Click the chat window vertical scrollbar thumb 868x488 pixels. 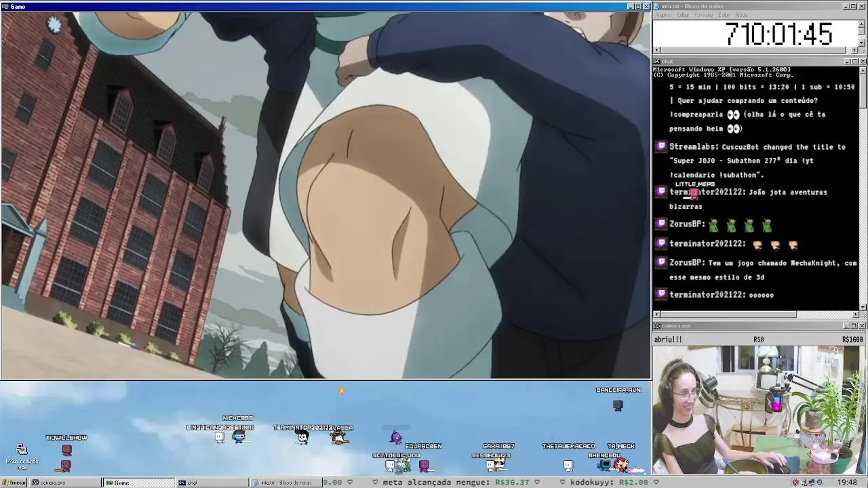tap(862, 91)
